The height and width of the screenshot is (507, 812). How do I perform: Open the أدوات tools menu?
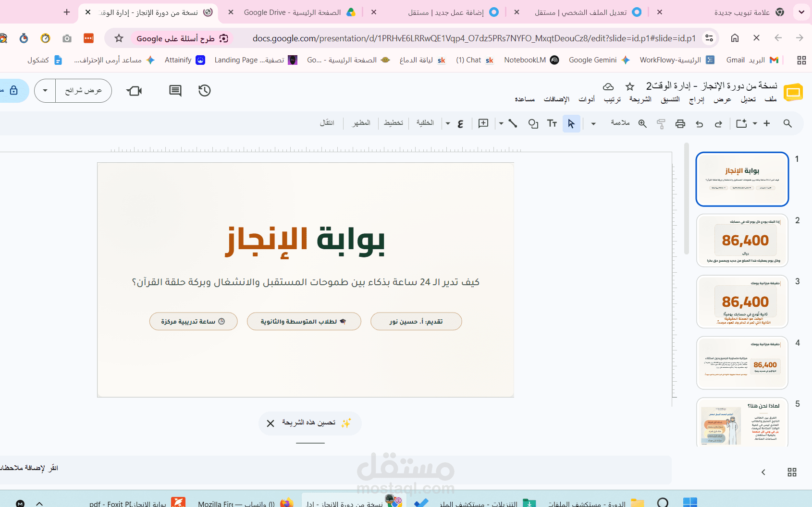(x=587, y=99)
